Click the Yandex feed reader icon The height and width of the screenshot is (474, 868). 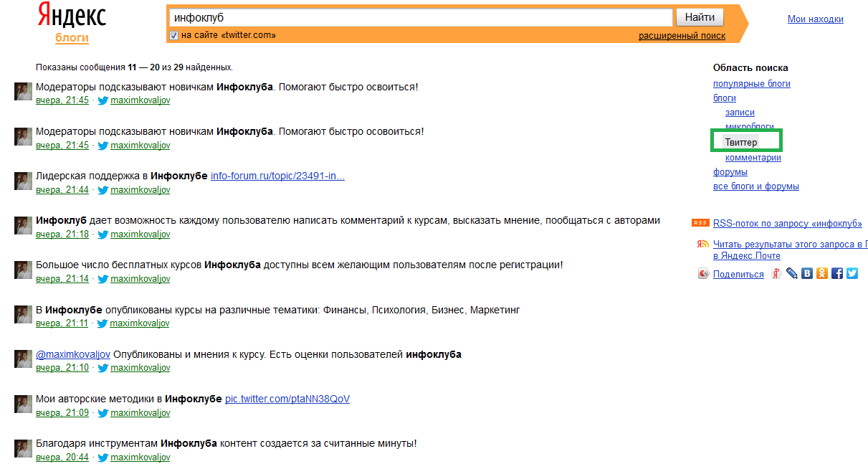[703, 245]
